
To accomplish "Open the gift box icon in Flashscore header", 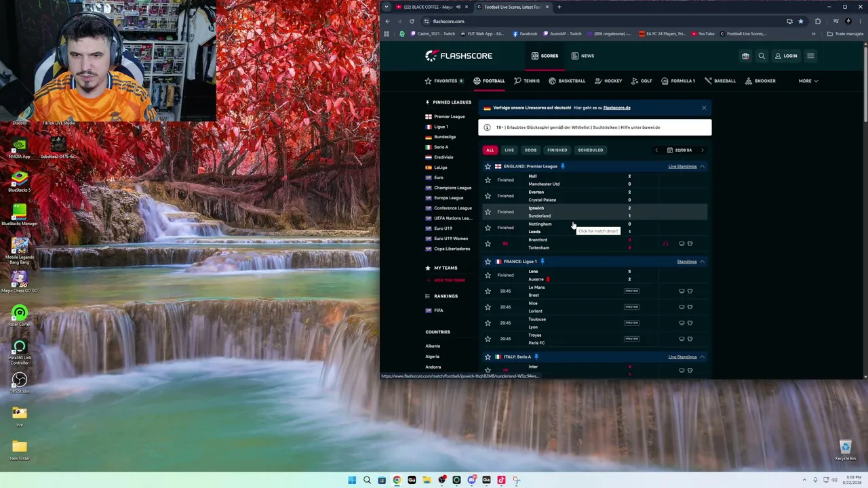I will [745, 56].
